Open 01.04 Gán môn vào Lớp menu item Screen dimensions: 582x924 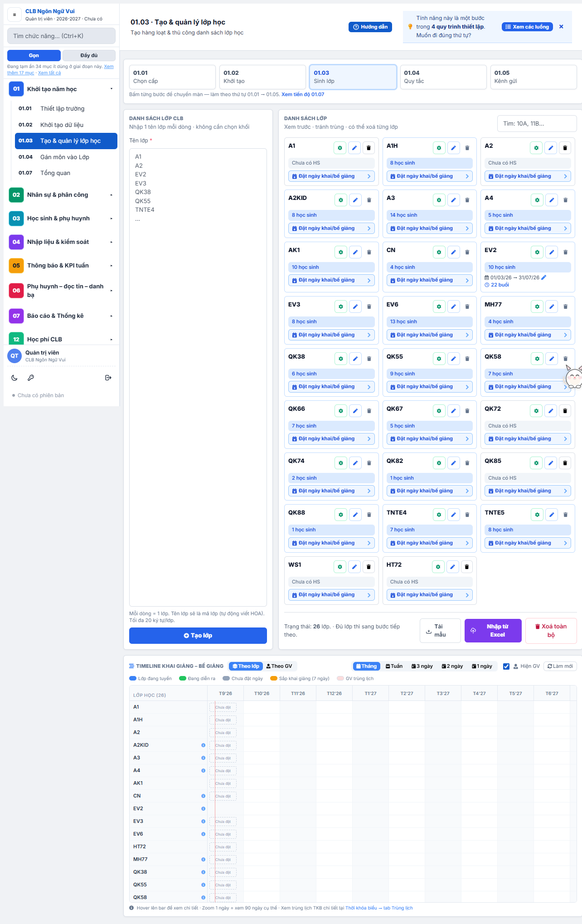66,157
